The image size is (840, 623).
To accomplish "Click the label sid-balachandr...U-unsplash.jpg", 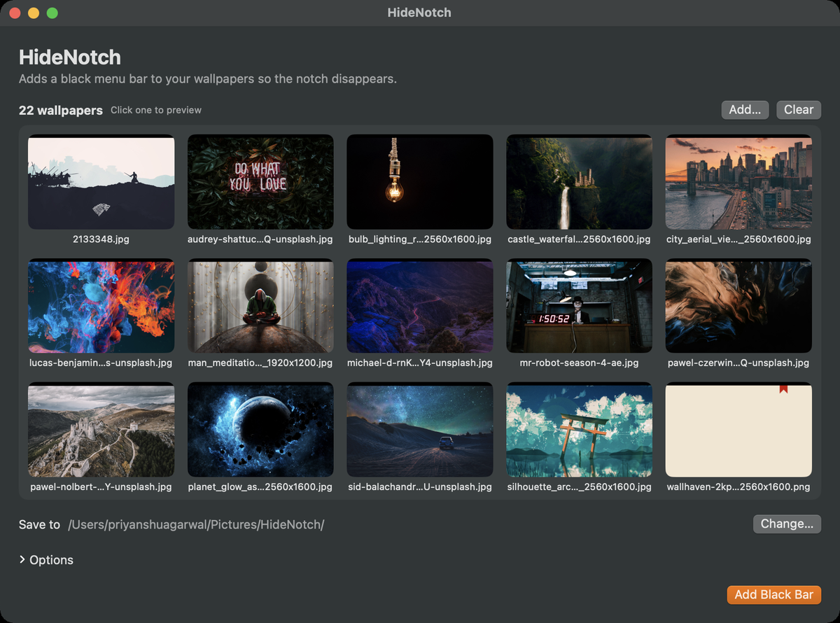I will coord(420,487).
